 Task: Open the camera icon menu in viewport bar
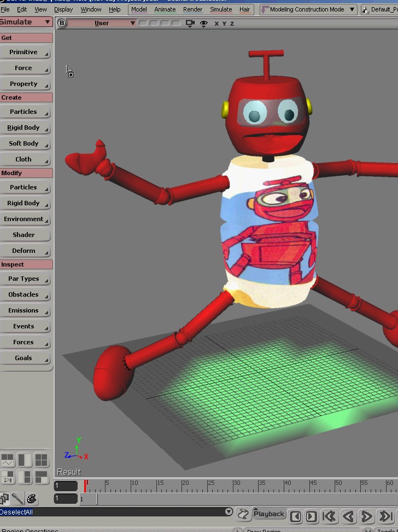[x=190, y=24]
